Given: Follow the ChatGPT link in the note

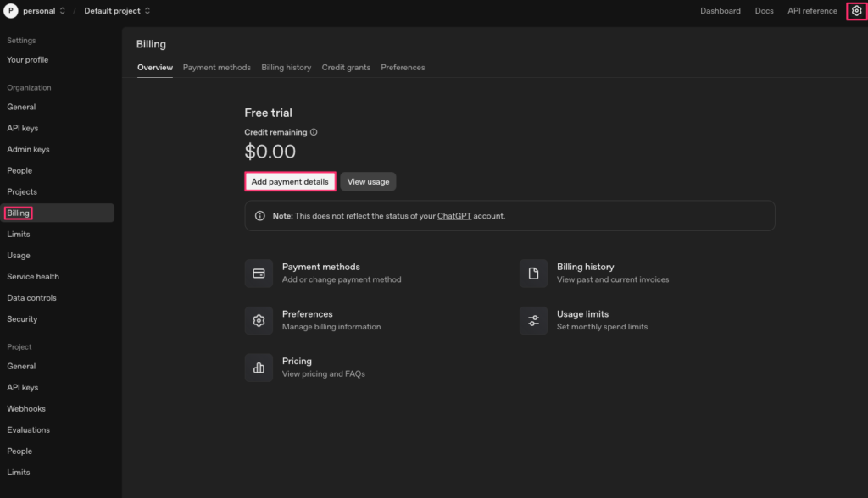Looking at the screenshot, I should pos(453,216).
